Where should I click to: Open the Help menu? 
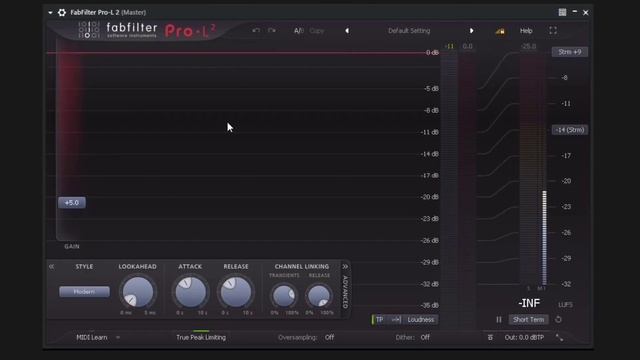click(526, 31)
